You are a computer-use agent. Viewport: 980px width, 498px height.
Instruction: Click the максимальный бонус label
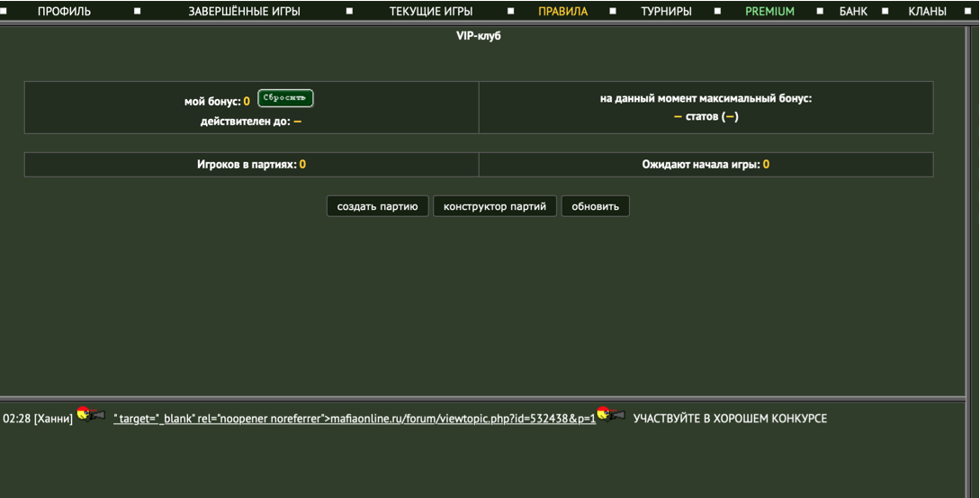coord(706,98)
